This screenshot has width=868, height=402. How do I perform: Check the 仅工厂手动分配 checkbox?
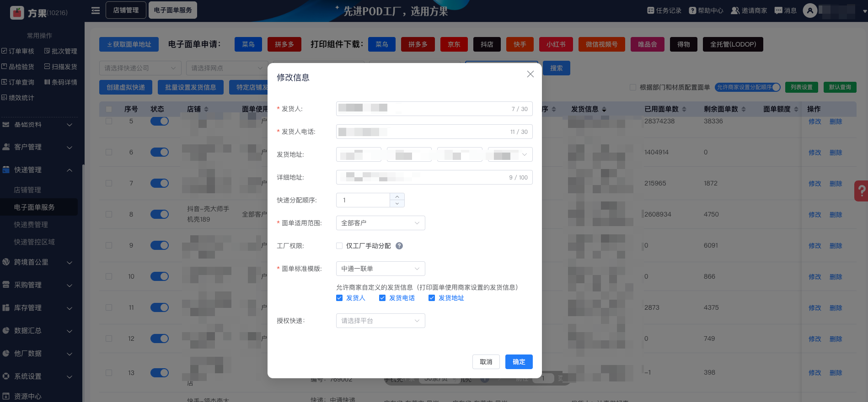coord(339,246)
